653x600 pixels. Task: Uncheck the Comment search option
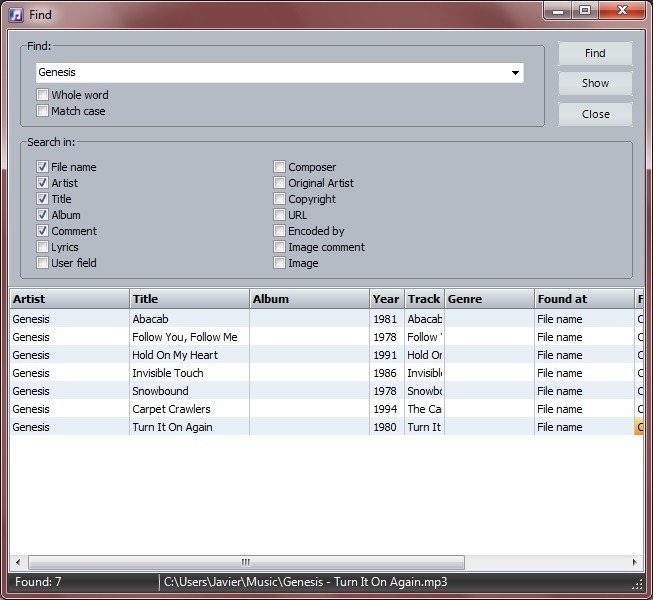click(x=42, y=231)
